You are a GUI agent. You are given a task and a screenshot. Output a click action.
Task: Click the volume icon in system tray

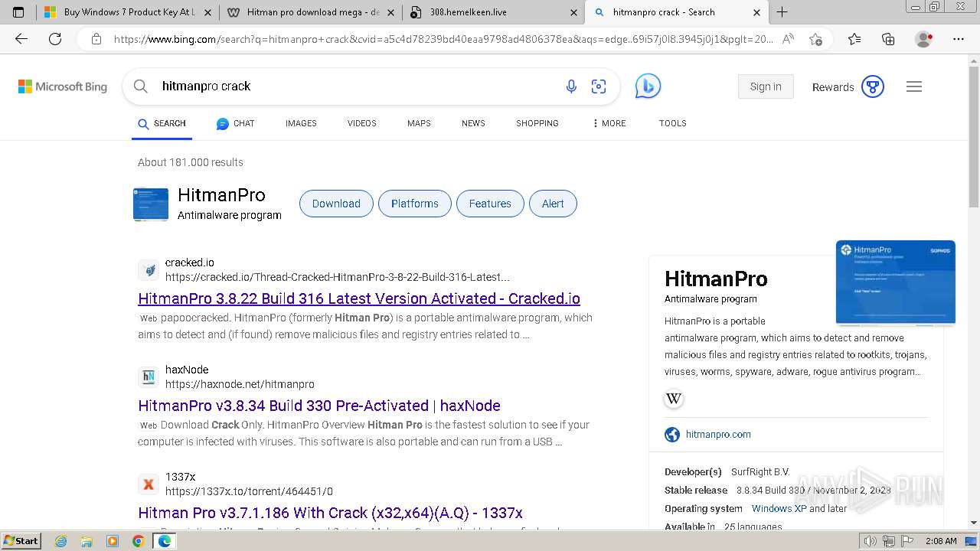coord(871,541)
